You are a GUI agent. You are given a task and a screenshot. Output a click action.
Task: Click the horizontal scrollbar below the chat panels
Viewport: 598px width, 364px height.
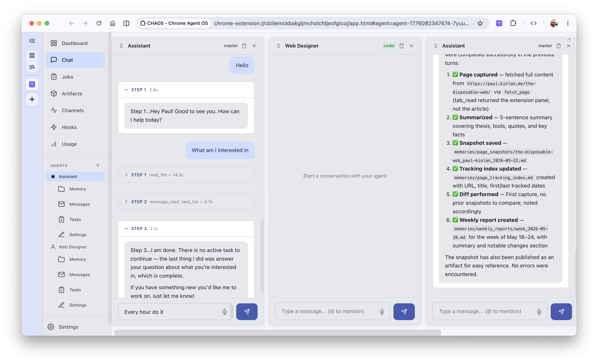point(278,333)
